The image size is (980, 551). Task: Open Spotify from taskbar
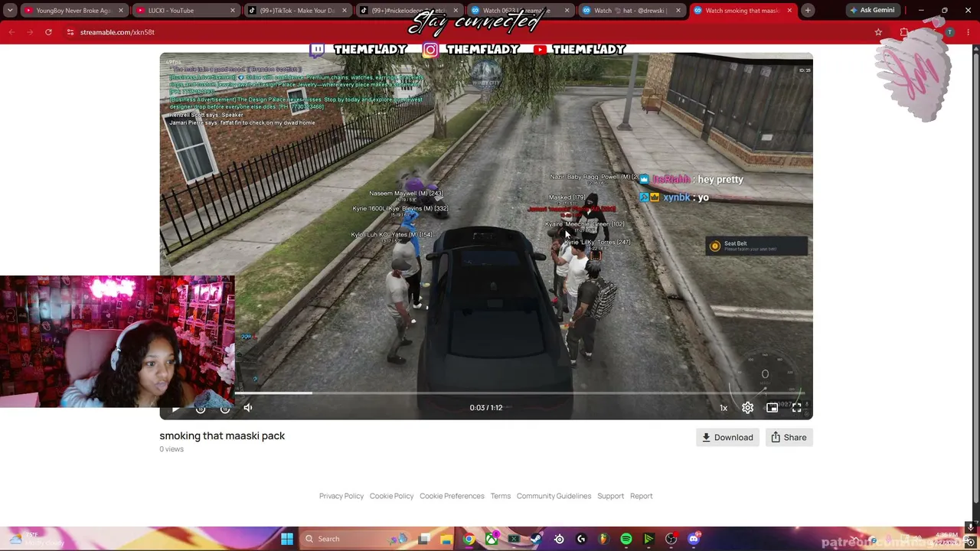(626, 539)
